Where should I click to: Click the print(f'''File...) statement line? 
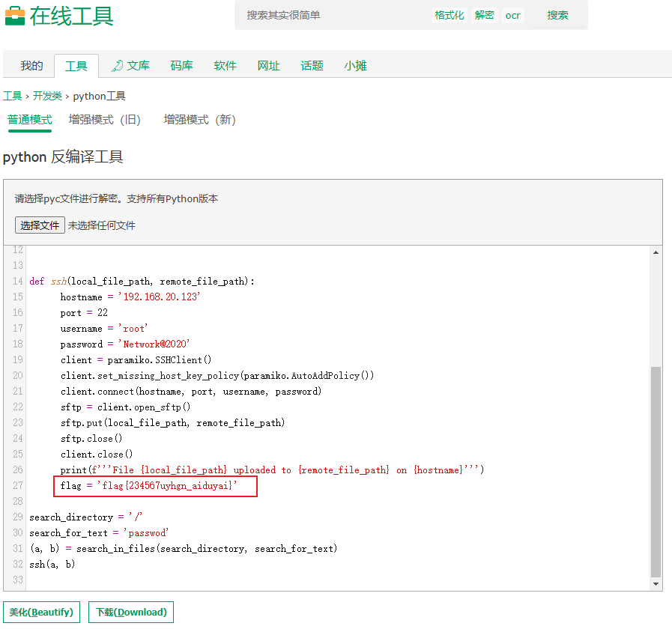[272, 470]
